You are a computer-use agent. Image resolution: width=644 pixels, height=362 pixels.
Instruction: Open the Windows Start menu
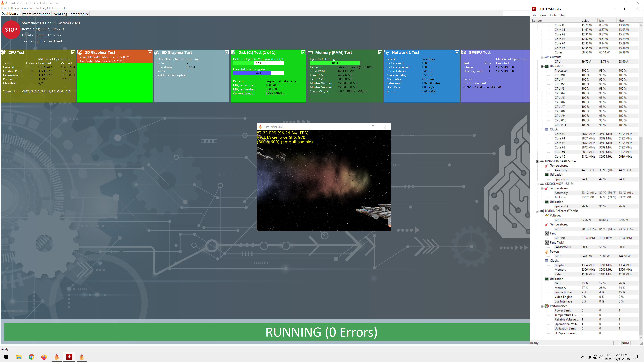(x=6, y=357)
